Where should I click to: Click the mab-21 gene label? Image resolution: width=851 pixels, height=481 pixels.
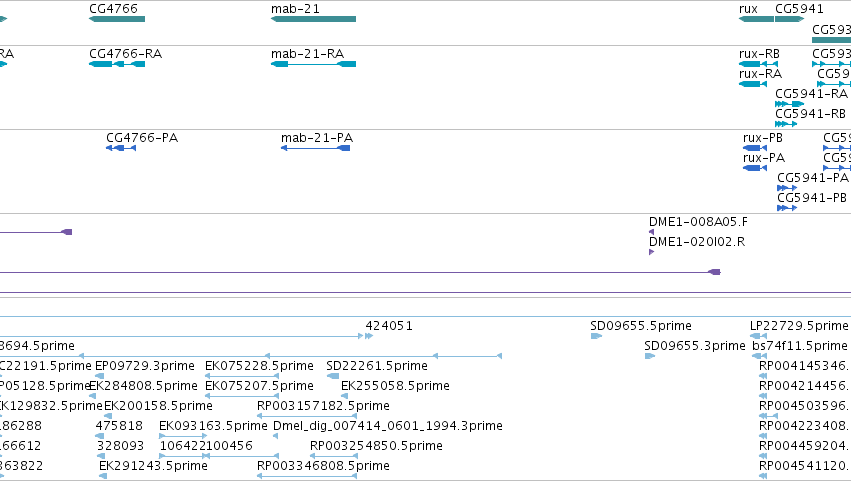coord(295,9)
